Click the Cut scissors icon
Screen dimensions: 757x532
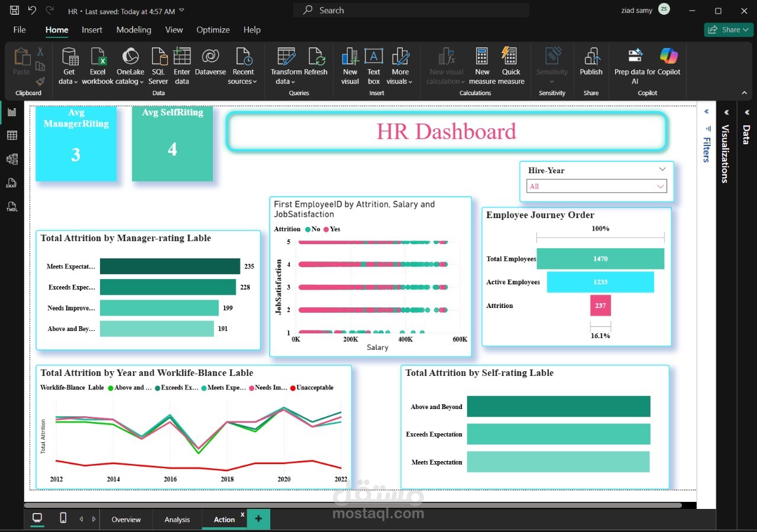(x=40, y=52)
